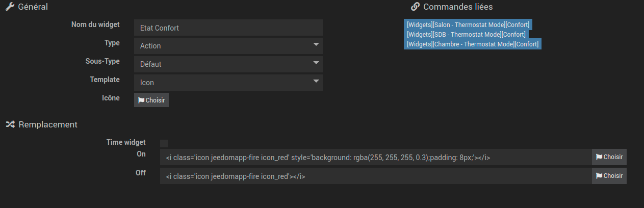Click in the Off replacement text field
The image size is (644, 208).
tap(376, 176)
